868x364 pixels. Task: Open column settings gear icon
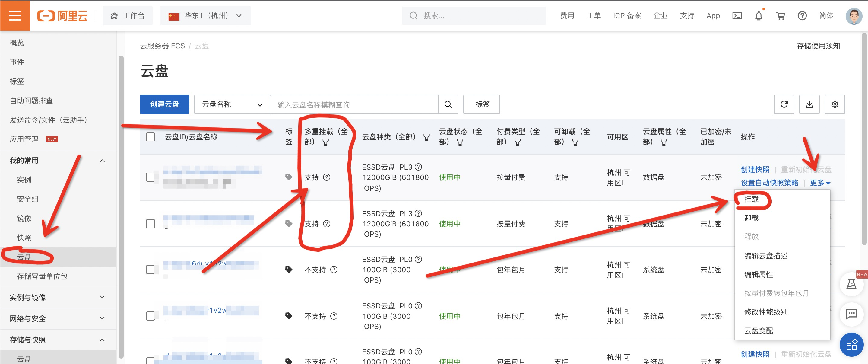(x=834, y=104)
